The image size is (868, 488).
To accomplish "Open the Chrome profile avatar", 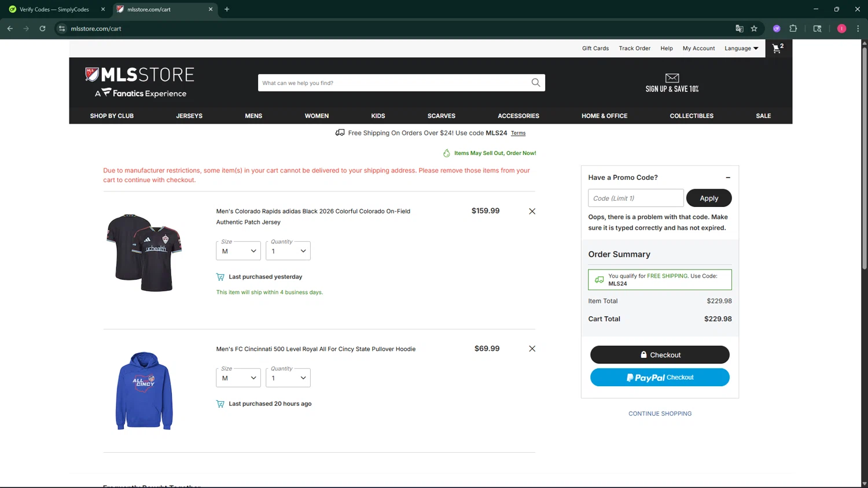I will point(841,28).
